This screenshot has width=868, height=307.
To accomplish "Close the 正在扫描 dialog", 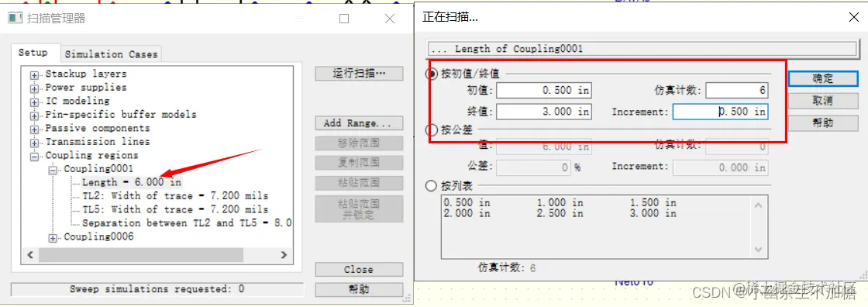I will [x=854, y=17].
